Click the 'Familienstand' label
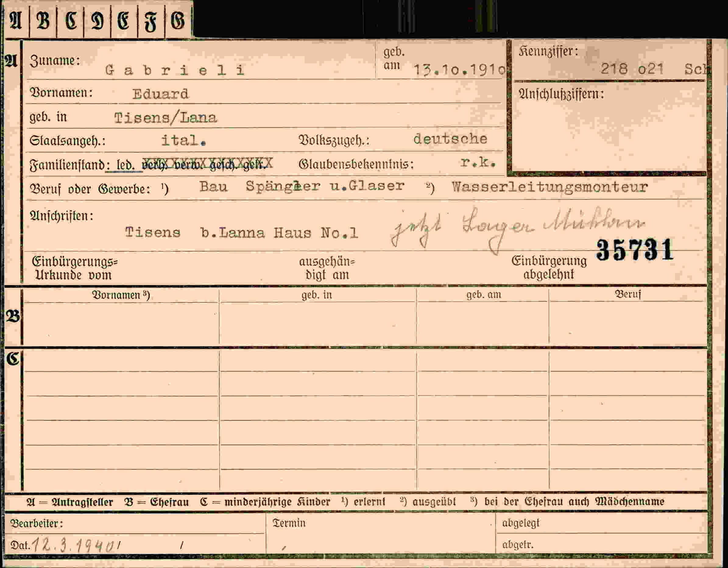 [x=67, y=165]
